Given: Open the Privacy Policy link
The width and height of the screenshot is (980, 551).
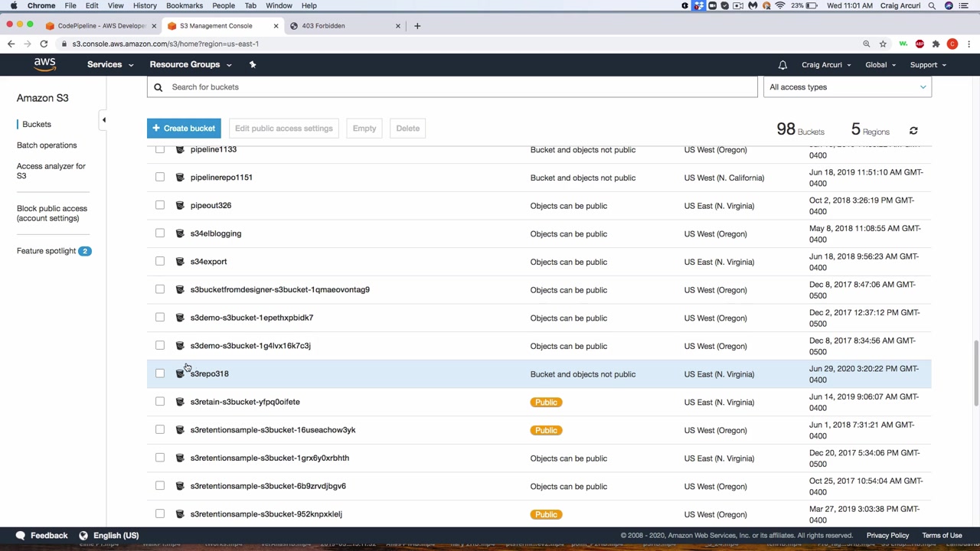Looking at the screenshot, I should pos(887,536).
